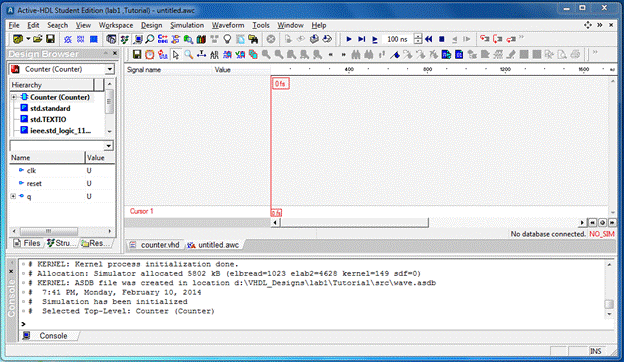This screenshot has width=624, height=362.
Task: Click the bookmark flag icon
Action: coord(395,54)
